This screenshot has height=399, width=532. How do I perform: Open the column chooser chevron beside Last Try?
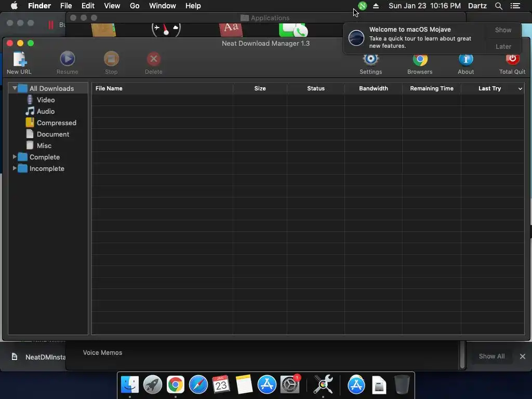[x=520, y=88]
